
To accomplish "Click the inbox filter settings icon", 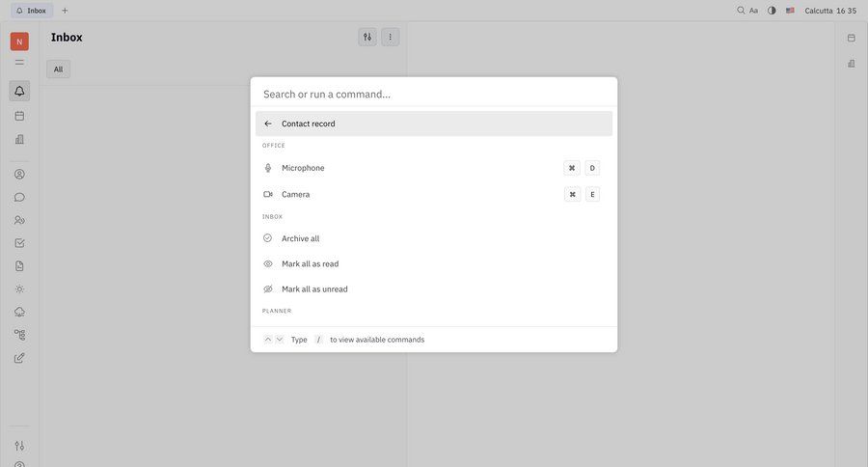I will [x=367, y=37].
